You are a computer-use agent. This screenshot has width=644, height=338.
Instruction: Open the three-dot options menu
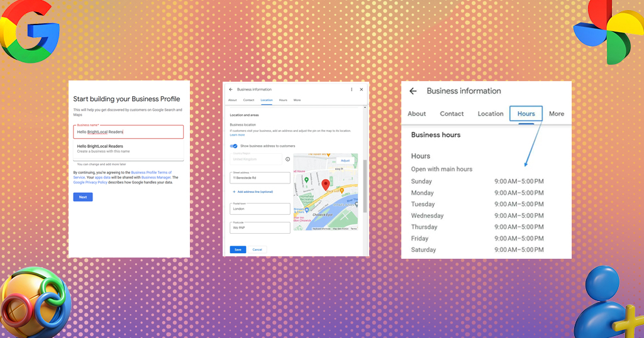coord(352,89)
